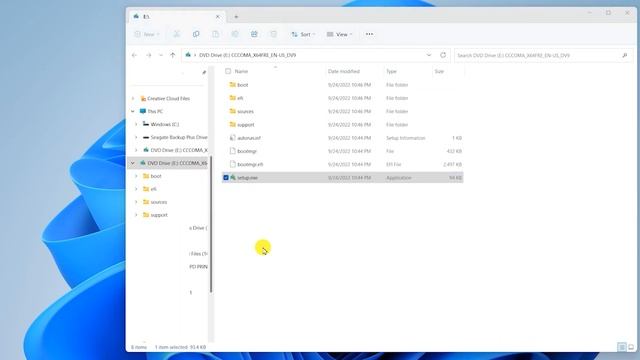The width and height of the screenshot is (640, 360).
Task: Close the E:\ tab
Action: click(x=218, y=17)
